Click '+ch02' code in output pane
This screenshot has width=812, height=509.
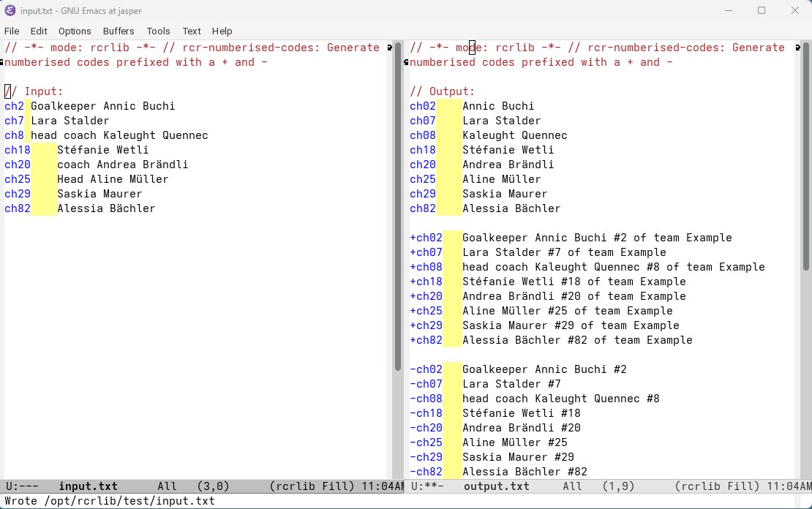click(x=426, y=238)
